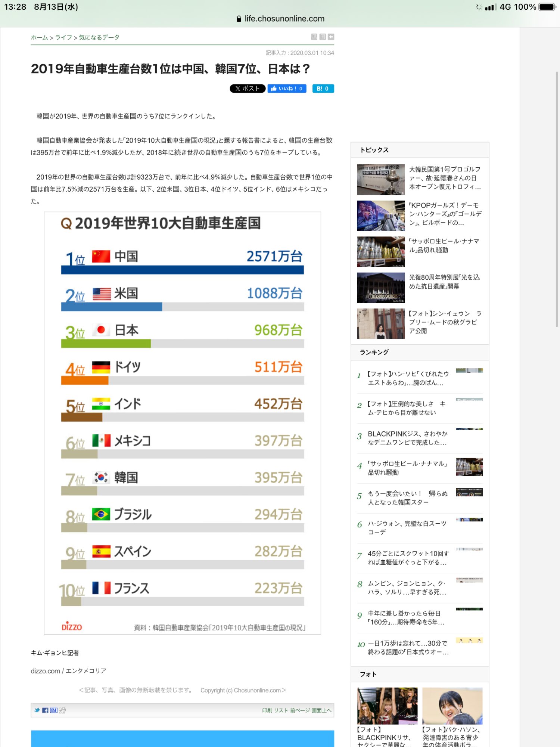
Task: Click the Japan flag in the chart
Action: [x=101, y=330]
